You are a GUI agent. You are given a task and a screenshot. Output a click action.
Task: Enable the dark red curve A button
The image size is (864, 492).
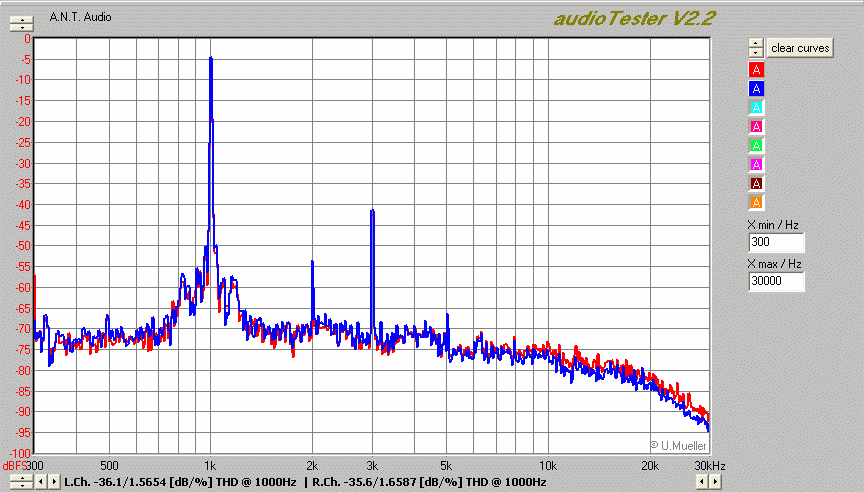756,183
